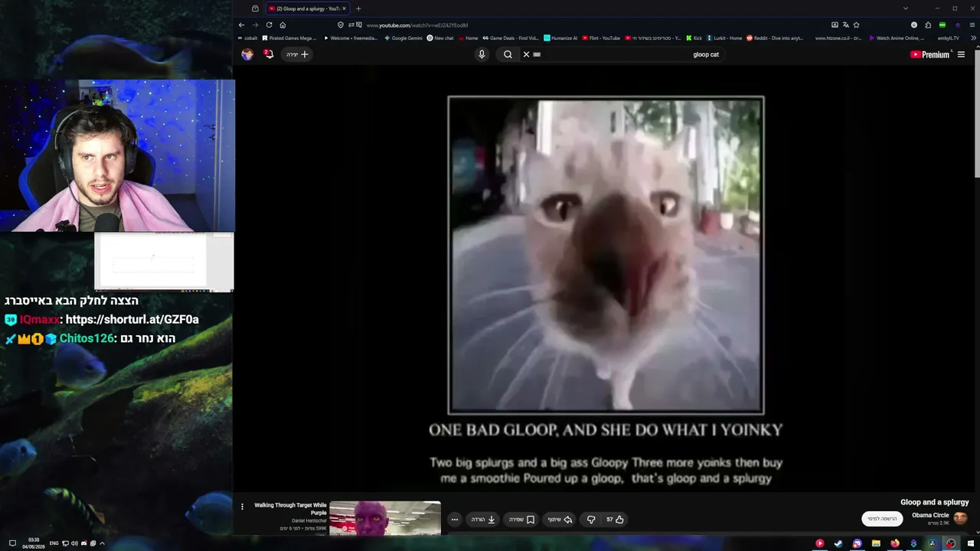This screenshot has width=980, height=551.
Task: Click the Obama Circle channel name
Action: pos(930,515)
